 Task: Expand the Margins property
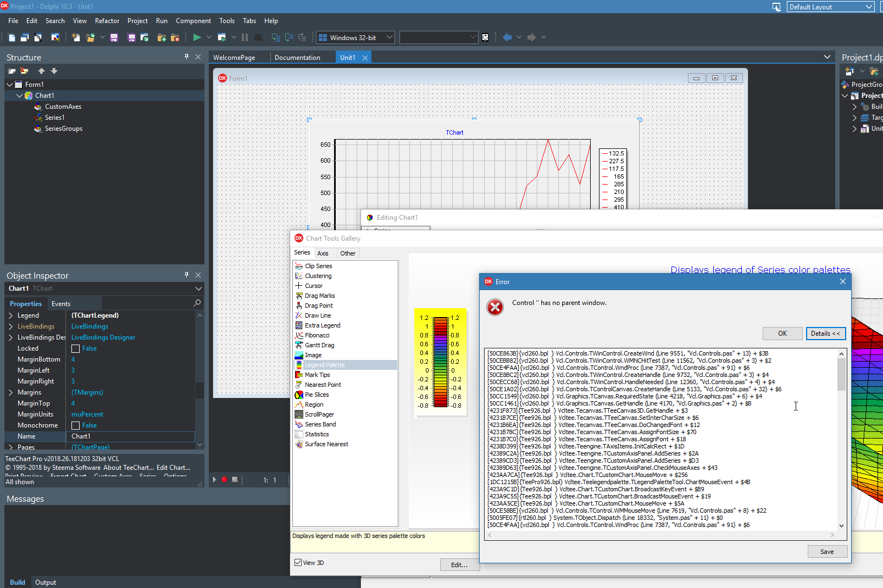[x=10, y=392]
